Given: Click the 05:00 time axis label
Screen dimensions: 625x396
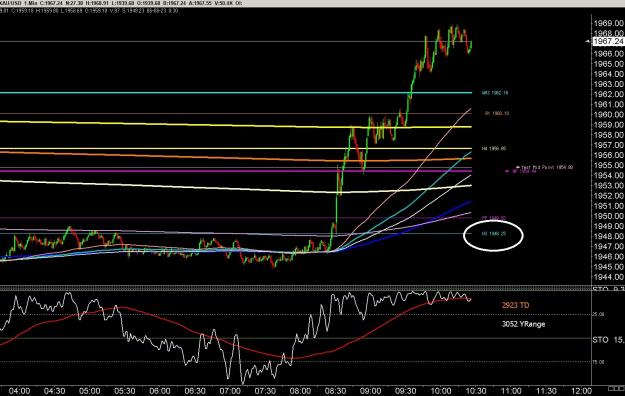Looking at the screenshot, I should (x=89, y=391).
